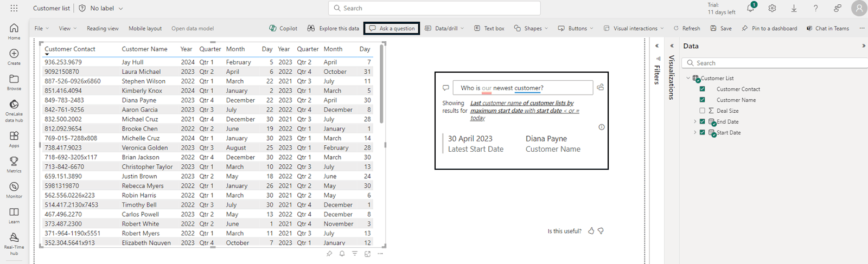Open the app launcher grid icon
The height and width of the screenshot is (264, 868).
click(x=14, y=8)
